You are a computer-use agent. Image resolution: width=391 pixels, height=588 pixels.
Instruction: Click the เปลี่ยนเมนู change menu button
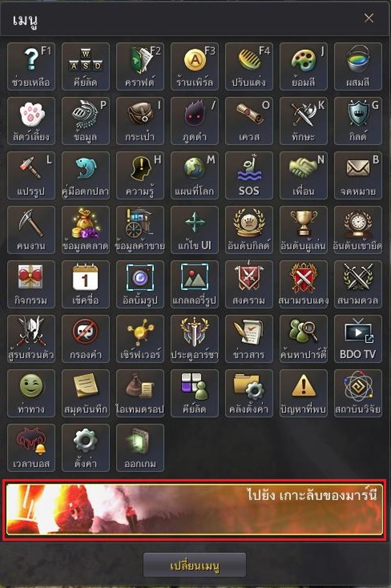pos(194,565)
